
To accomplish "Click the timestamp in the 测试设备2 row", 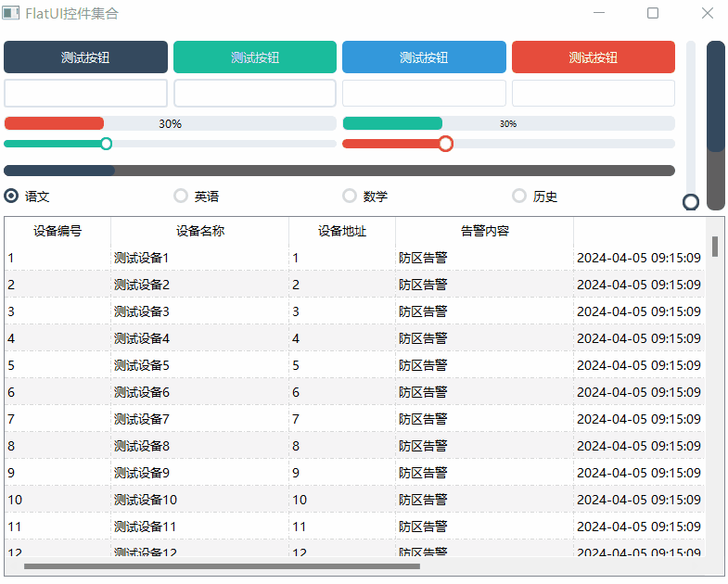I will 639,285.
